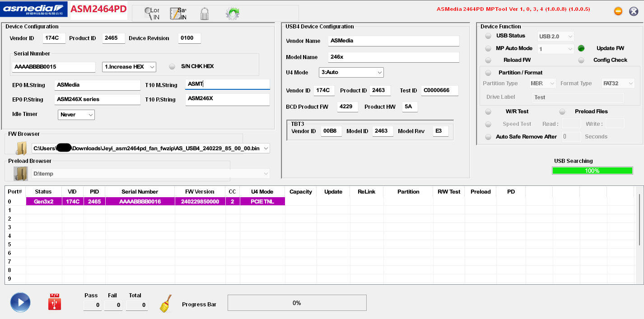Click the PCIE TNL cell in port 0
Viewport: 644px width, 319px height.
point(262,202)
